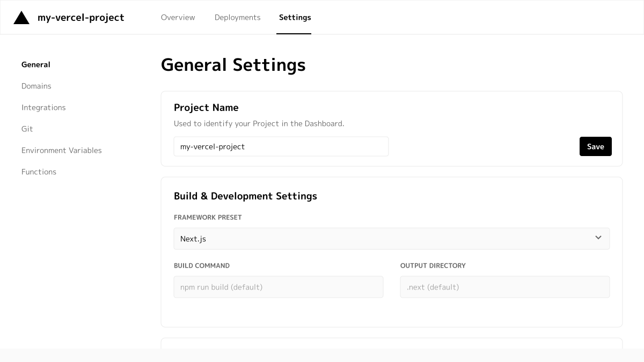Click the Framework Preset chevron arrow
This screenshot has width=644, height=362.
(598, 238)
